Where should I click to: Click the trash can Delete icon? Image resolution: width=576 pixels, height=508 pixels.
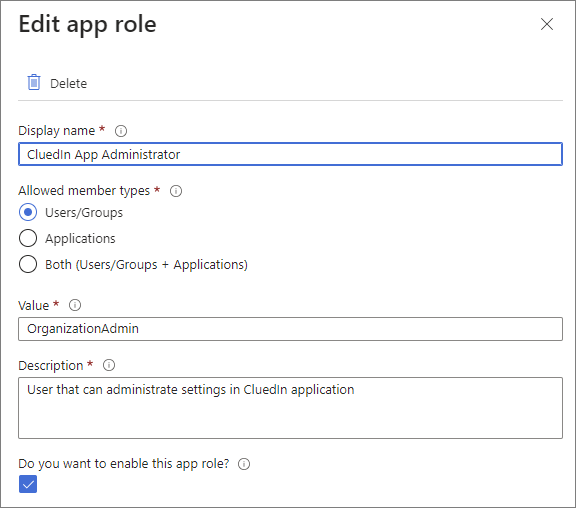pos(34,82)
